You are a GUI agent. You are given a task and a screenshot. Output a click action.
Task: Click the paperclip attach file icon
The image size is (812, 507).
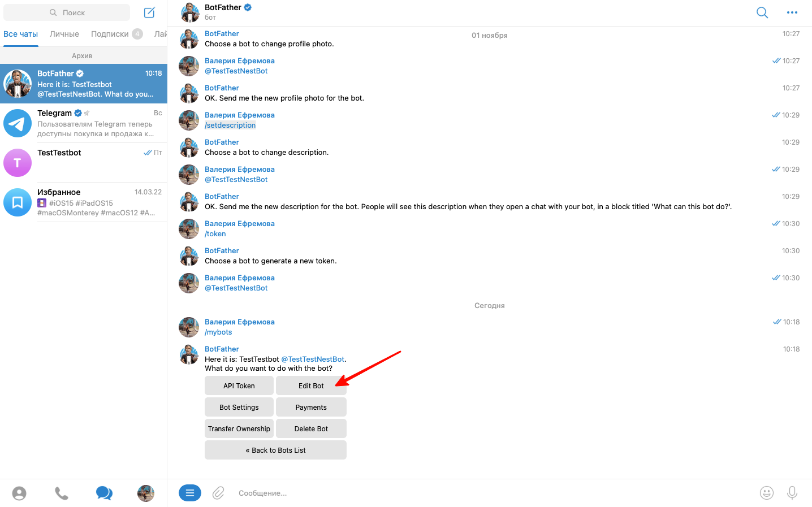tap(218, 493)
